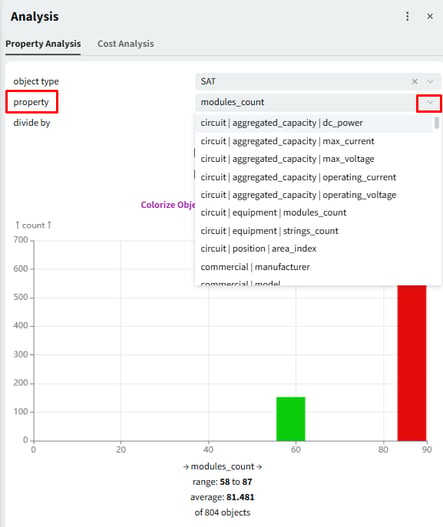Viewport: 443px width, 527px height.
Task: Choose circuit position area_index option
Action: click(x=313, y=249)
